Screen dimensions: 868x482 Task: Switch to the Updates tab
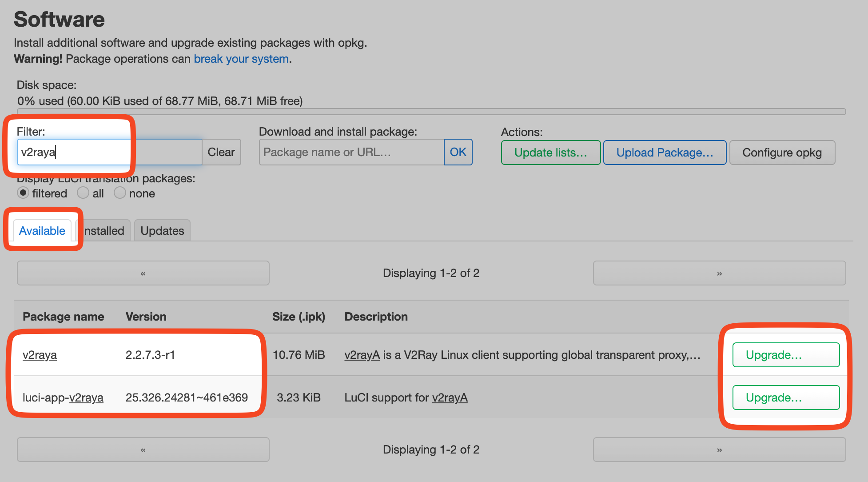pyautogui.click(x=162, y=231)
